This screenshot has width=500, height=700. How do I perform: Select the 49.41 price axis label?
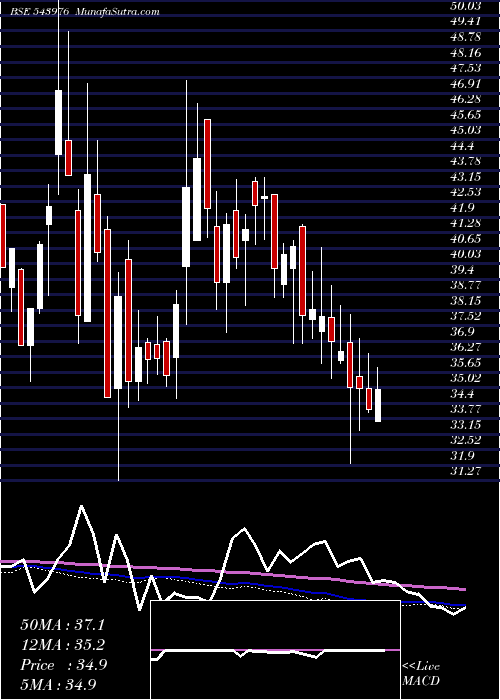(x=465, y=21)
